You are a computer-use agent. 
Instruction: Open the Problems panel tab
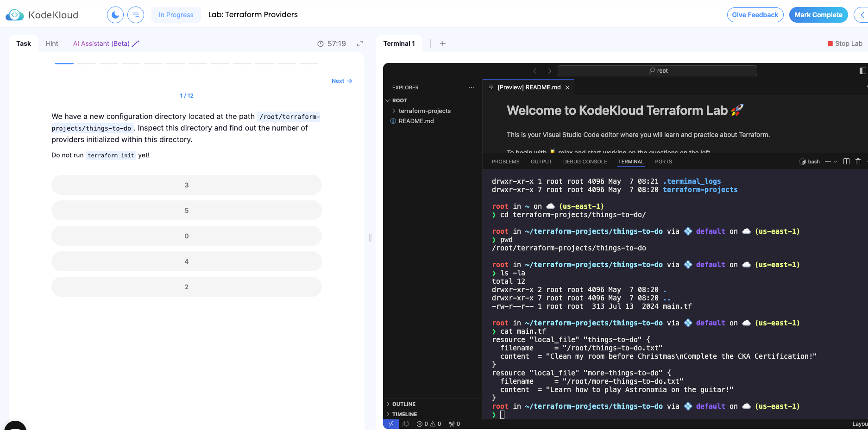505,162
